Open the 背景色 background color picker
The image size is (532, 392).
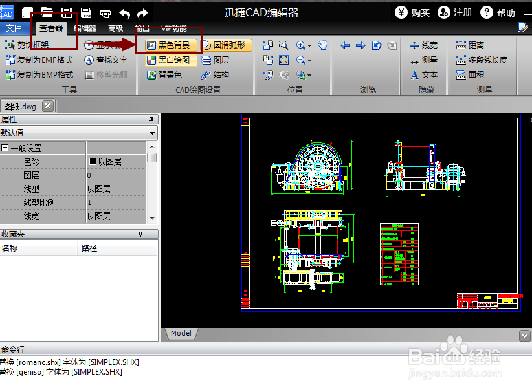(165, 75)
